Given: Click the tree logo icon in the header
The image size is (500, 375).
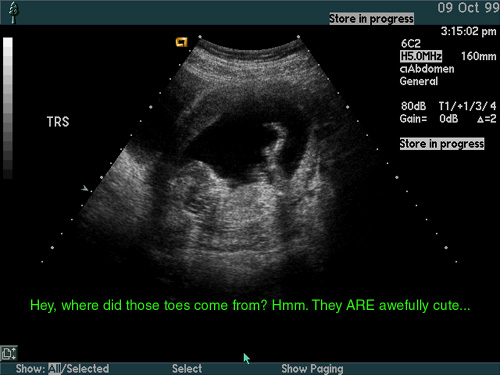Looking at the screenshot, I should 13,13.
